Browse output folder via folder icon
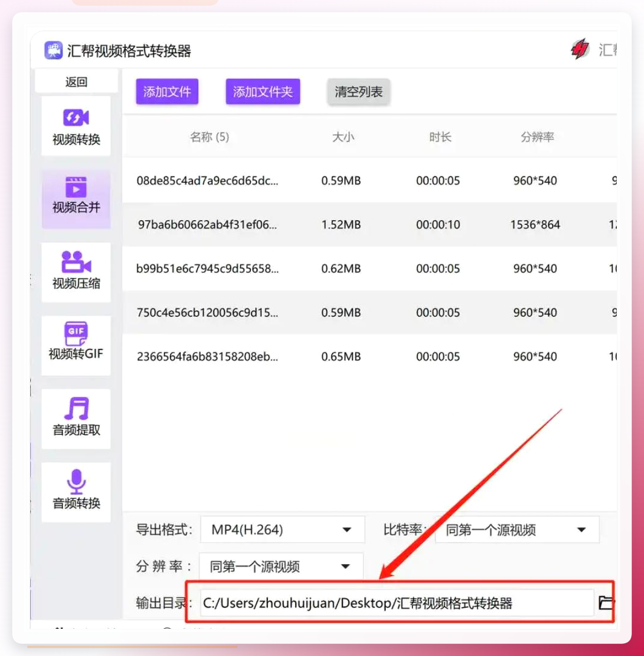Viewport: 644px width, 656px height. tap(606, 602)
